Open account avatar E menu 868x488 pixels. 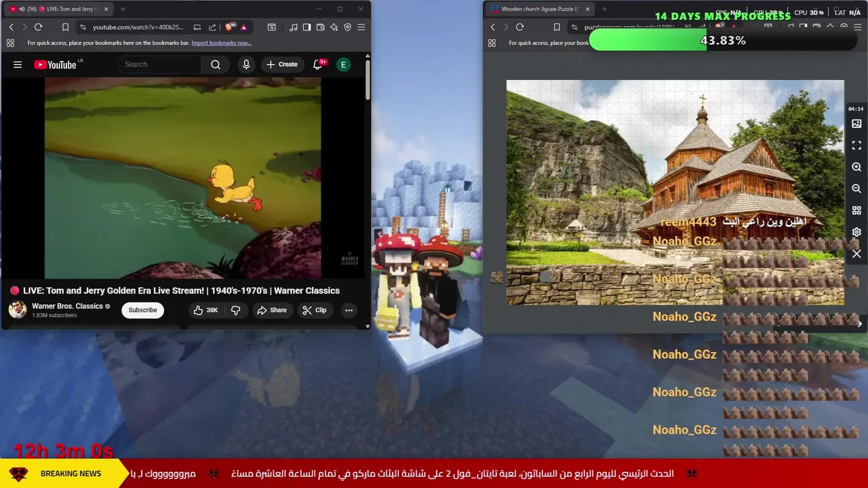(344, 64)
